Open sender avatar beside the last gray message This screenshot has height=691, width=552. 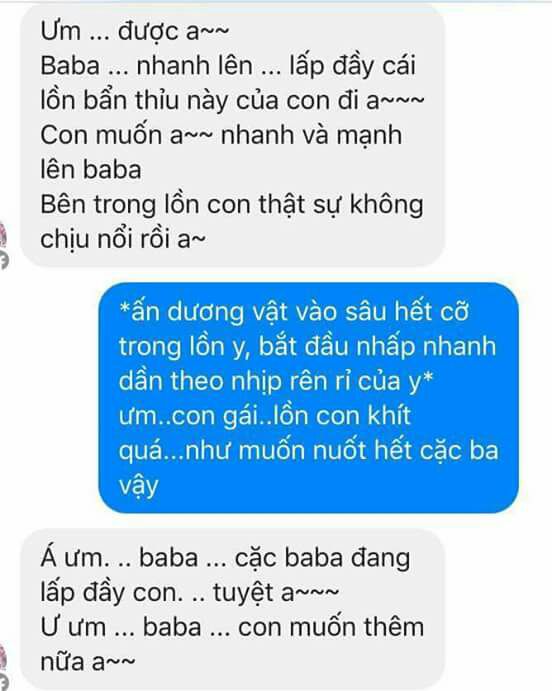pos(3,658)
